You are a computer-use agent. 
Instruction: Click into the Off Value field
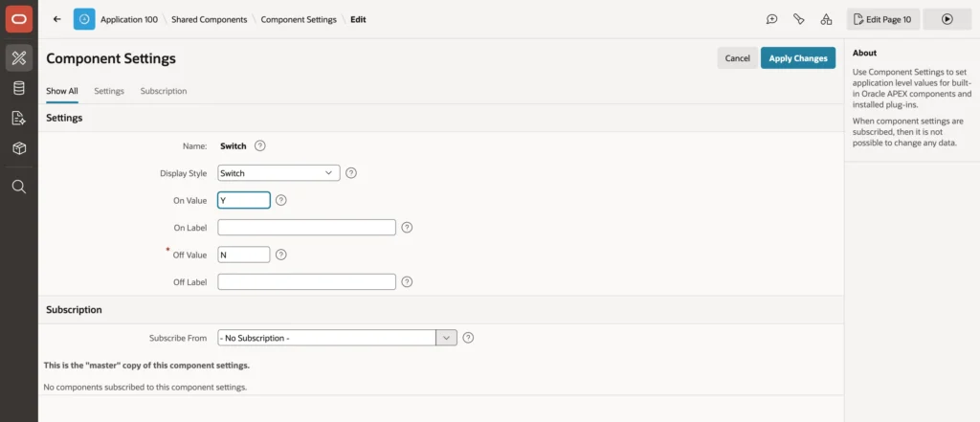coord(244,255)
